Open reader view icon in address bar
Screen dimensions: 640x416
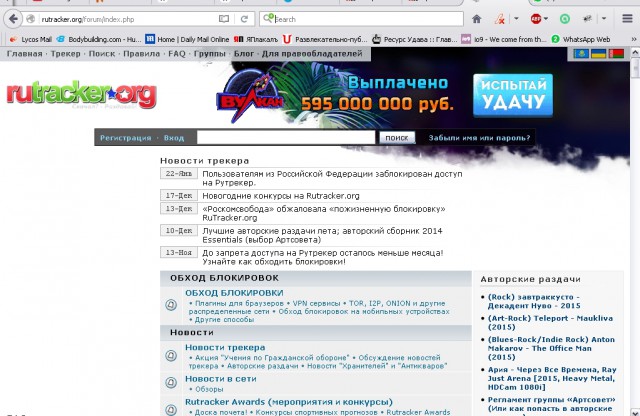coord(224,19)
